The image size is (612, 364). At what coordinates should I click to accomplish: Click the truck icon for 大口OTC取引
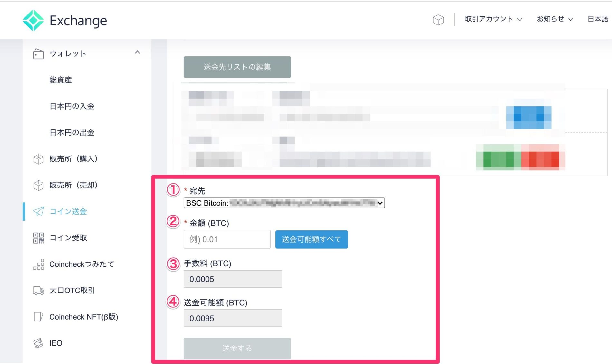[x=38, y=291]
